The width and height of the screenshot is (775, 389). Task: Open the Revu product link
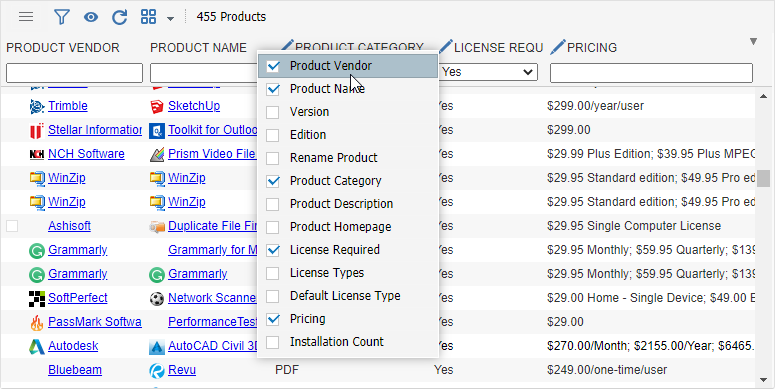(182, 370)
